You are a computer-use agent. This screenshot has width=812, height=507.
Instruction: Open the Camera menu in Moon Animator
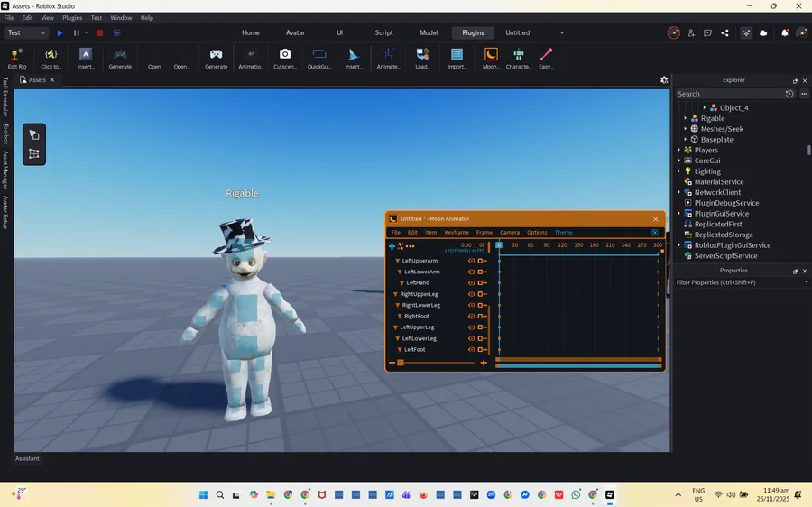510,233
